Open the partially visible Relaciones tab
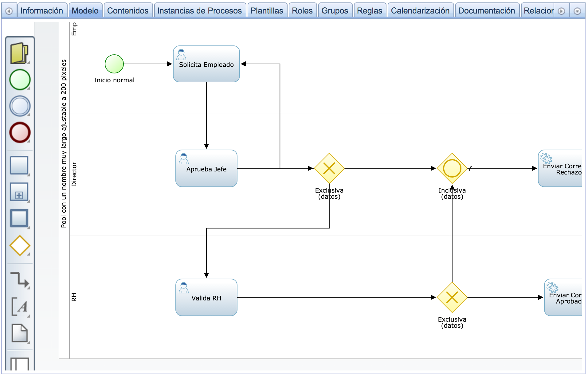Screen dimensions: 588x376 tap(538, 11)
